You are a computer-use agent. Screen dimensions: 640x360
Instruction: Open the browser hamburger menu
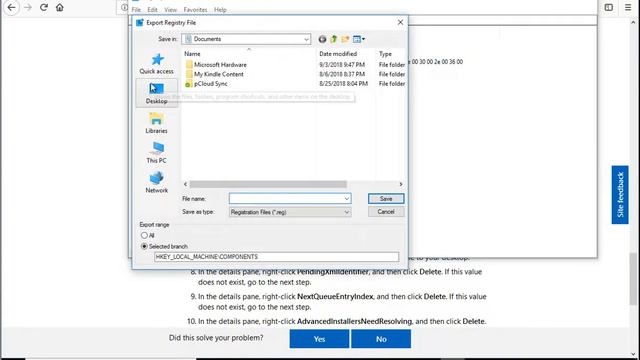tap(628, 7)
